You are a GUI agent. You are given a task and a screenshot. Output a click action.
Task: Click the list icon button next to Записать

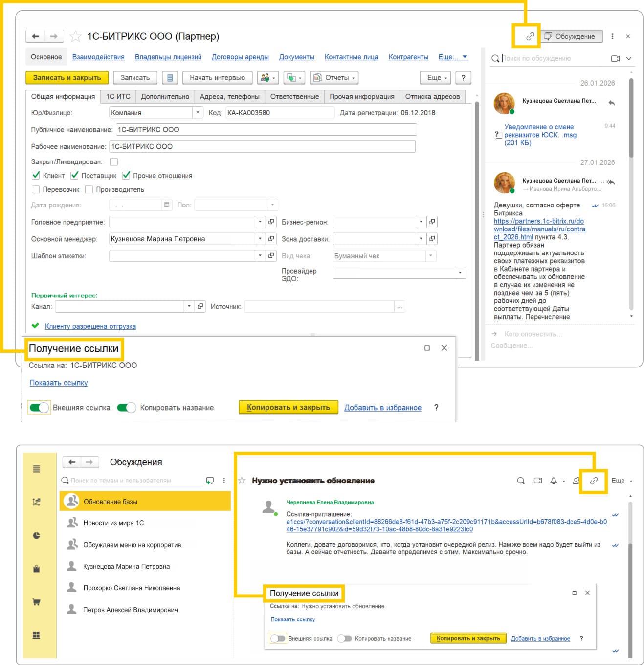point(170,78)
